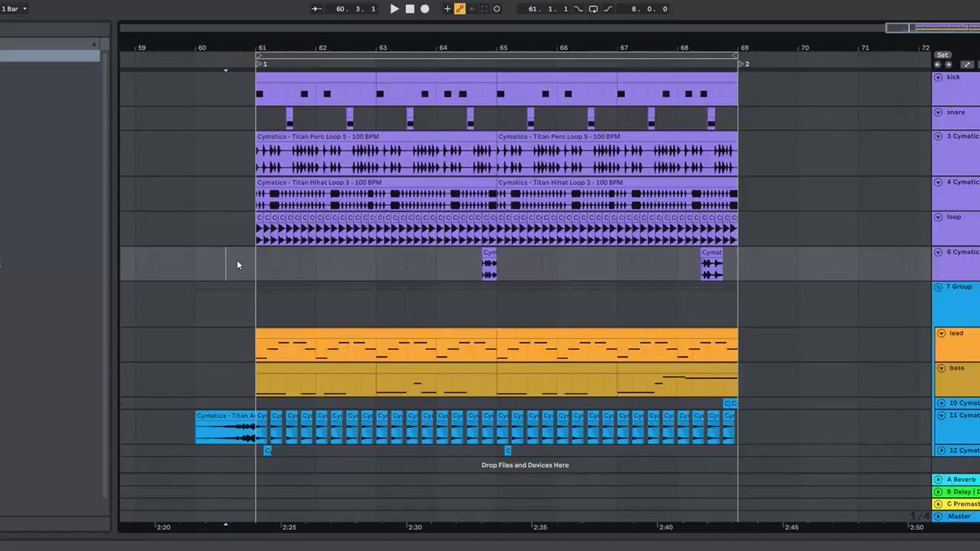Image resolution: width=980 pixels, height=551 pixels.
Task: Toggle the orange Automation Arm button
Action: pos(460,9)
